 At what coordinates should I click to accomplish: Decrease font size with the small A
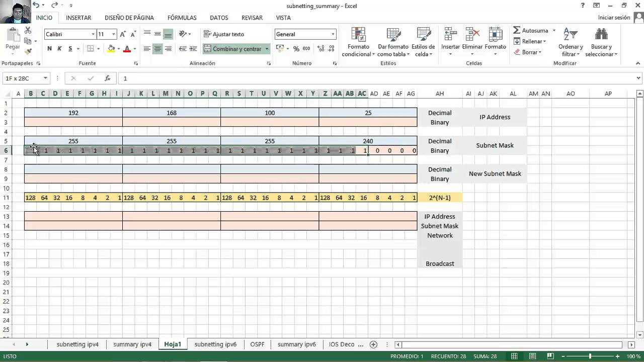click(x=133, y=34)
